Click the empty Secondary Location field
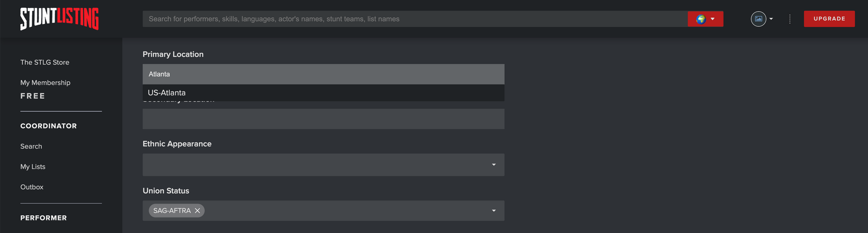 323,119
